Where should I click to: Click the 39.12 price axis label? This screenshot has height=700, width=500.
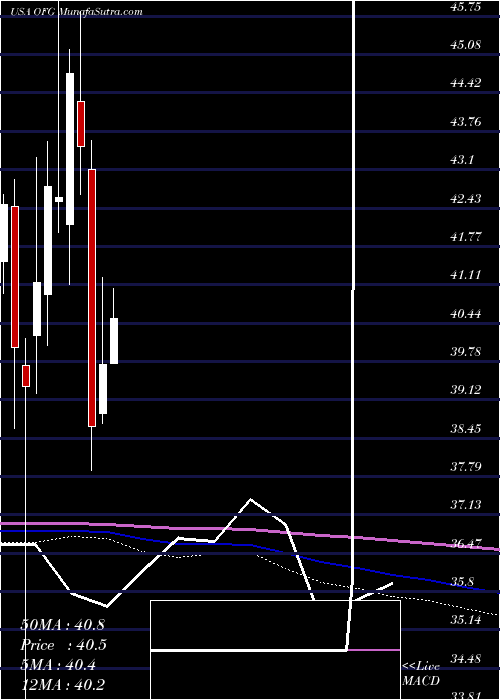tap(466, 390)
